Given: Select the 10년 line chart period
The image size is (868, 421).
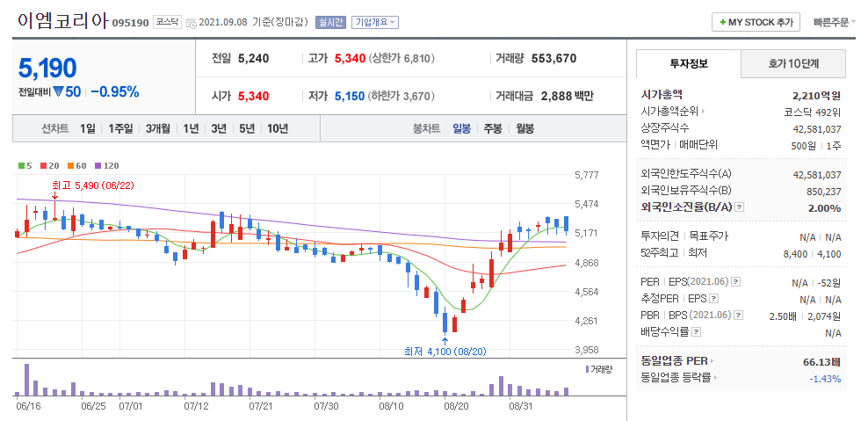Looking at the screenshot, I should [x=278, y=128].
